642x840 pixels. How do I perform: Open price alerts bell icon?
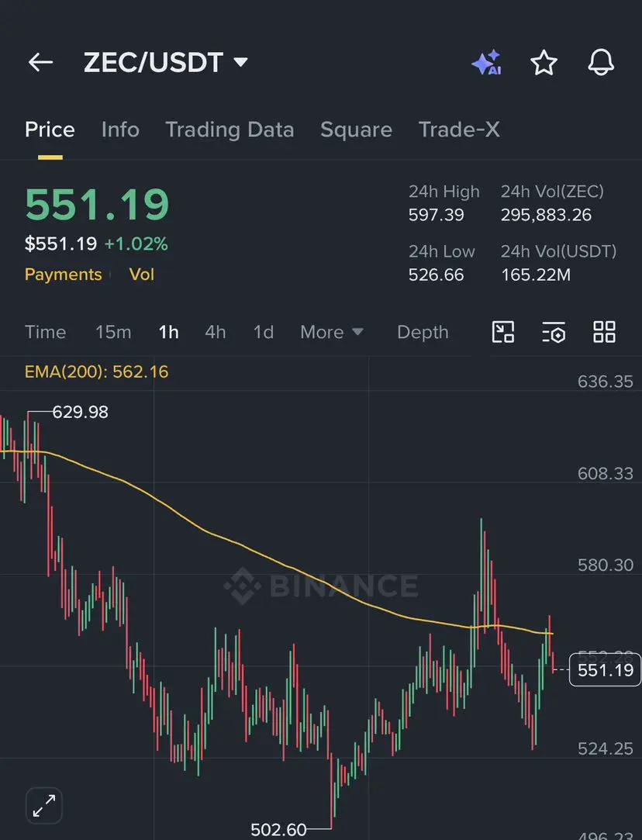click(601, 62)
